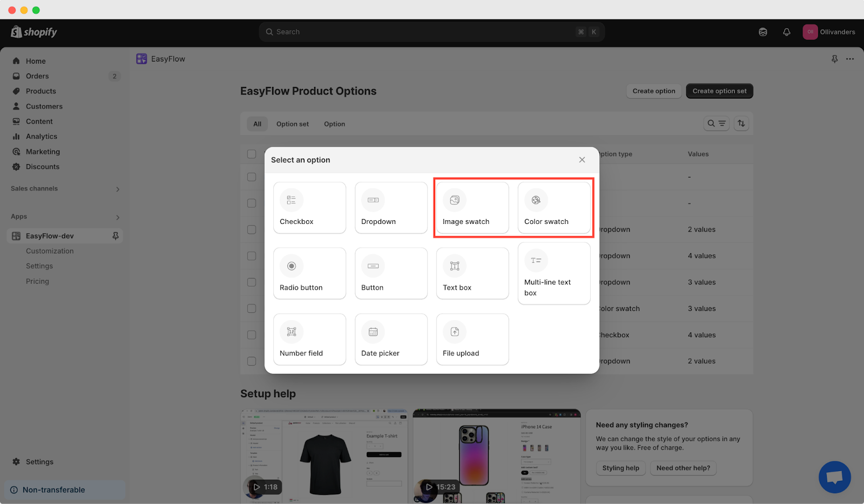Viewport: 864px width, 504px height.
Task: Click Styling help button
Action: (620, 468)
